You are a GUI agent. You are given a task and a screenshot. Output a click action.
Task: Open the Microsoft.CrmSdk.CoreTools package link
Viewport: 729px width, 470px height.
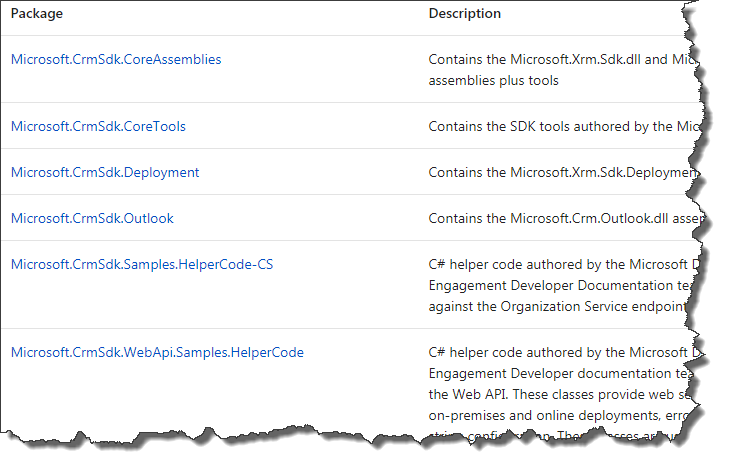[x=98, y=126]
